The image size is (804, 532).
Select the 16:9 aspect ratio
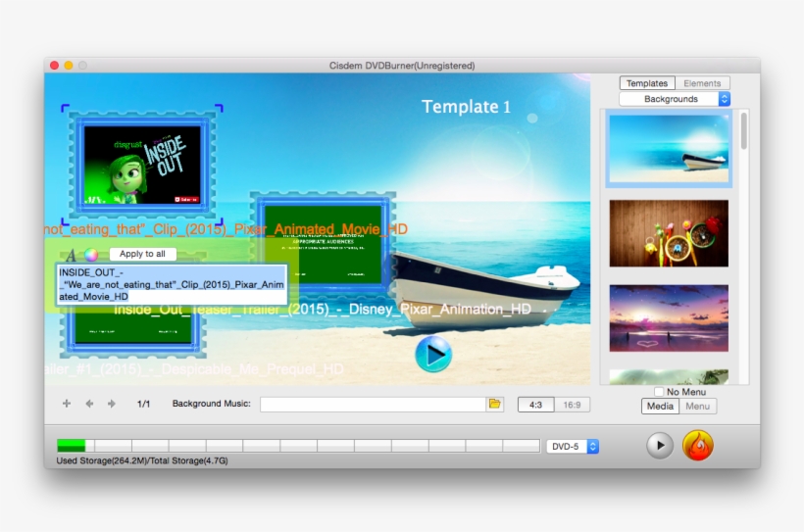click(x=573, y=405)
